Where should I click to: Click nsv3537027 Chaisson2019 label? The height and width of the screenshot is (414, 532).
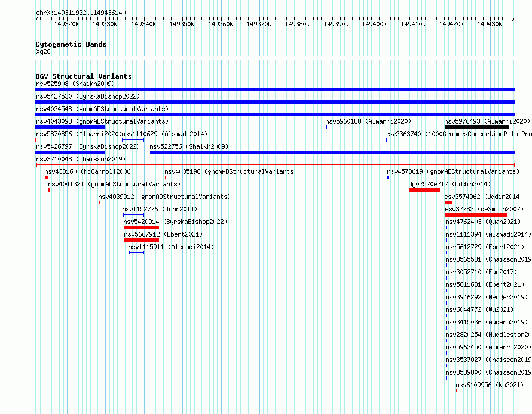(x=488, y=360)
